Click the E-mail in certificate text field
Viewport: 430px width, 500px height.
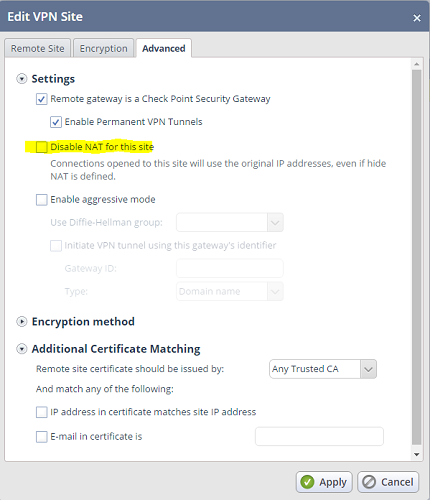point(319,436)
